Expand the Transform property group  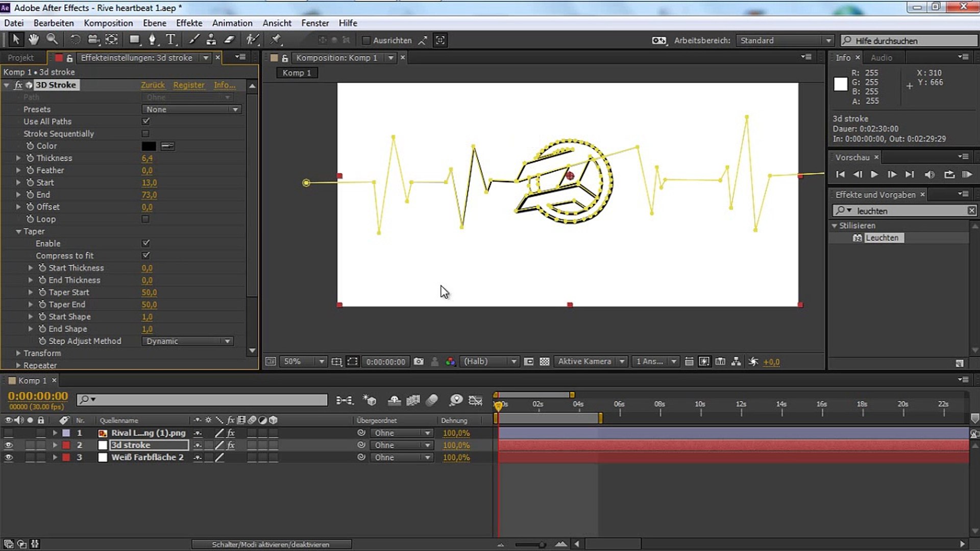[x=18, y=353]
